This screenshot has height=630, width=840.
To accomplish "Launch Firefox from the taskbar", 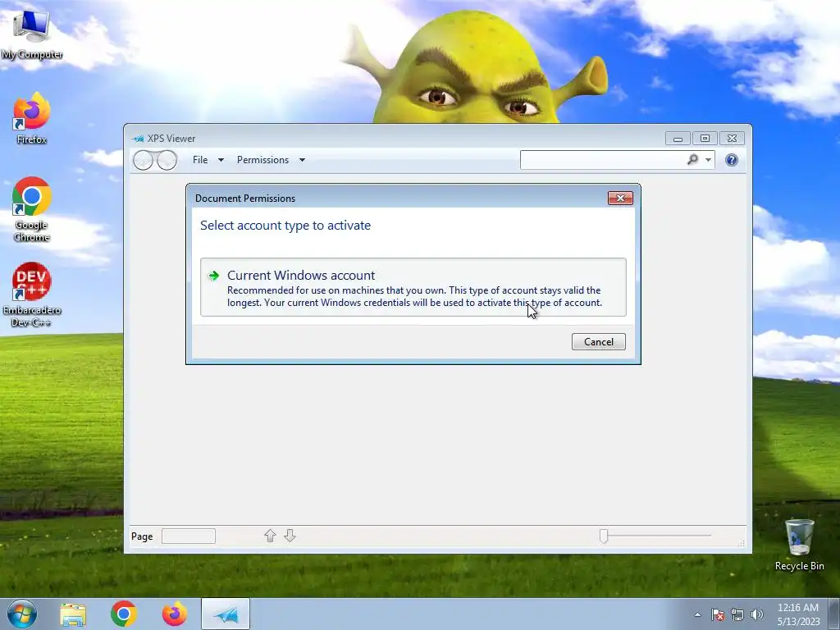I will pyautogui.click(x=175, y=614).
